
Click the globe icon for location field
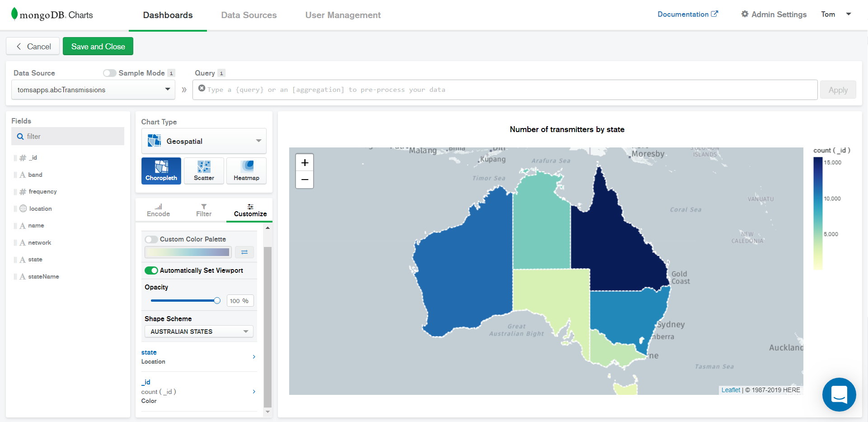(23, 209)
